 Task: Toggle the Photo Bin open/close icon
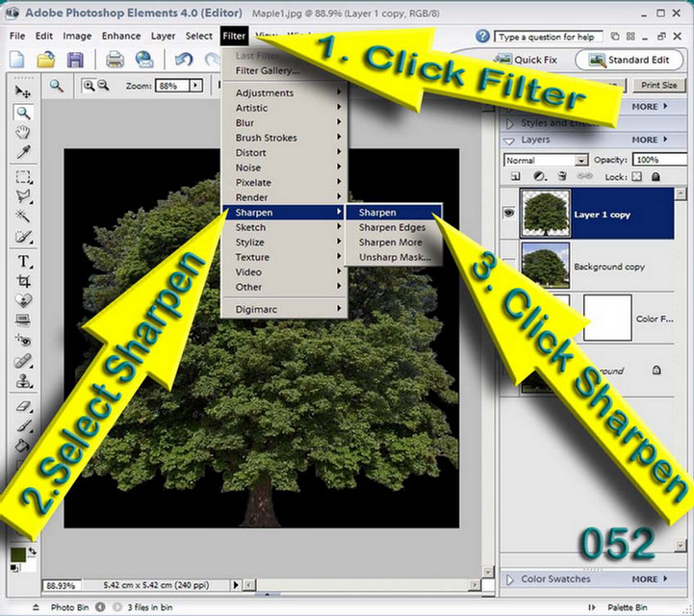click(37, 607)
